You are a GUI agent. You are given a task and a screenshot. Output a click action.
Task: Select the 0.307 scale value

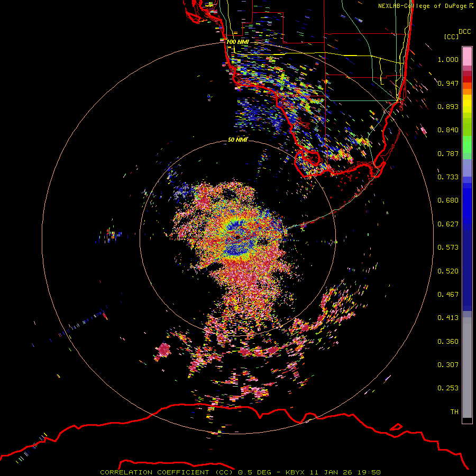tap(448, 365)
